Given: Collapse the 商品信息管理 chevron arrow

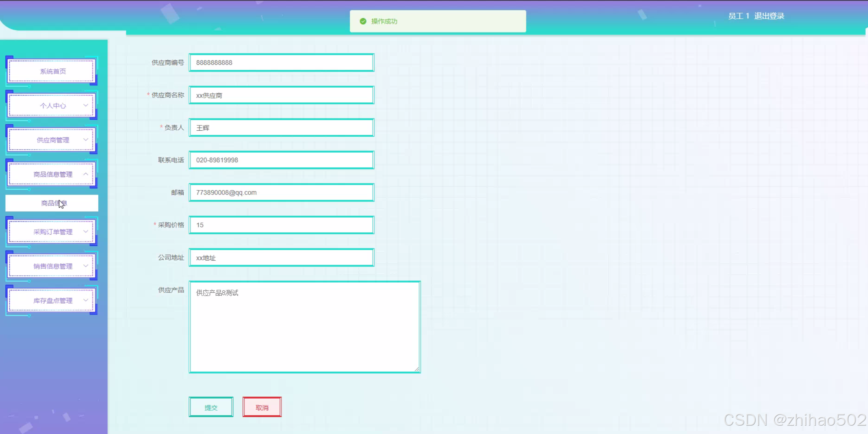Looking at the screenshot, I should (86, 174).
